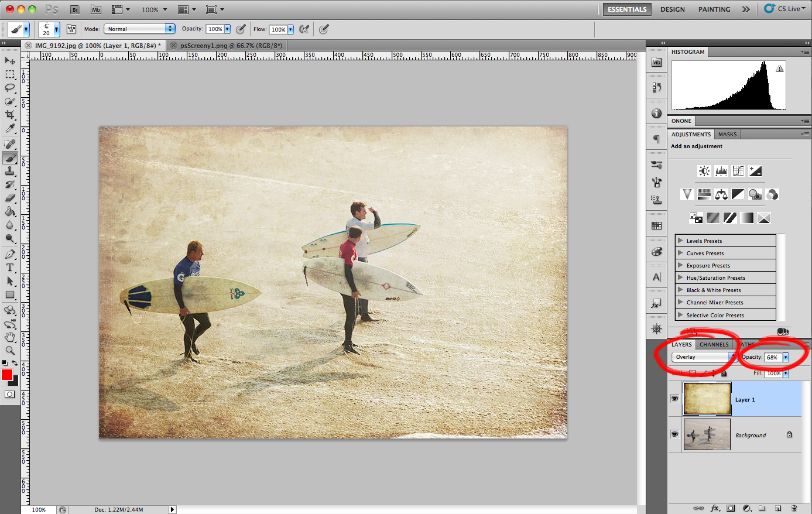Screen dimensions: 812x514
Task: Select the Paint Bucket tool
Action: pyautogui.click(x=10, y=212)
